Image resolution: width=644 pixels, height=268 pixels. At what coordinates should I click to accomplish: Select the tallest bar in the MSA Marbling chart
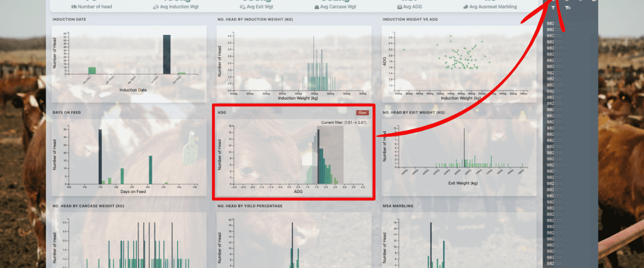pyautogui.click(x=431, y=245)
